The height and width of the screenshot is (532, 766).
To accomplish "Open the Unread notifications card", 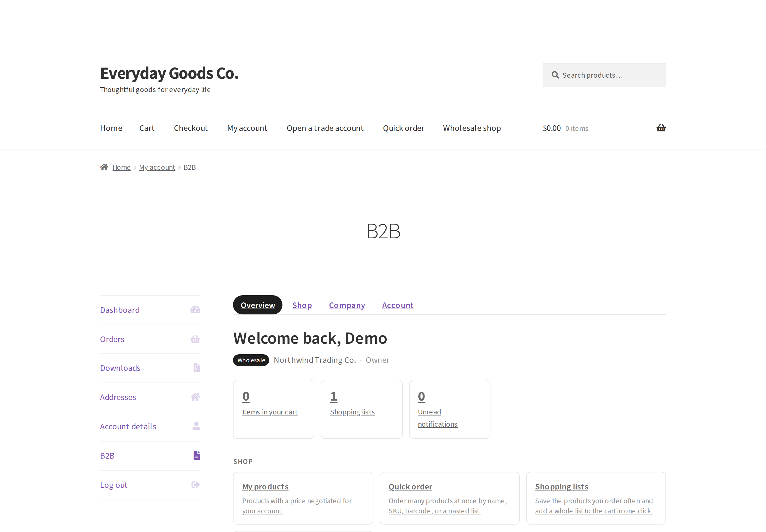I will (x=450, y=409).
